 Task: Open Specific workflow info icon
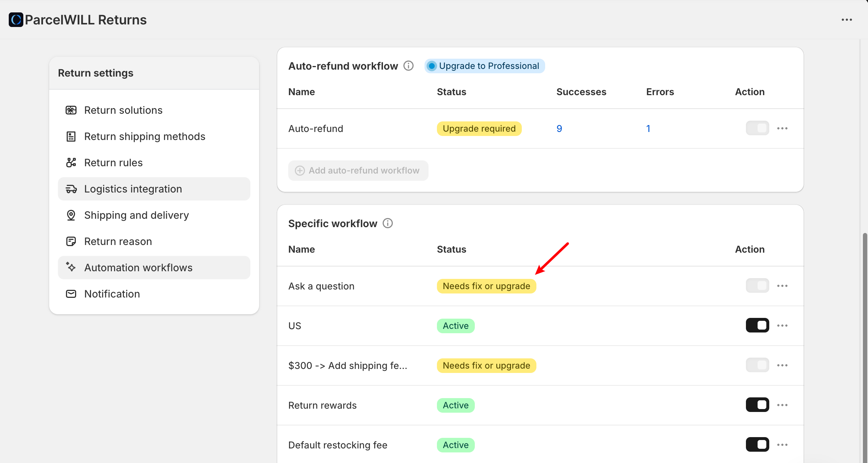pos(388,223)
